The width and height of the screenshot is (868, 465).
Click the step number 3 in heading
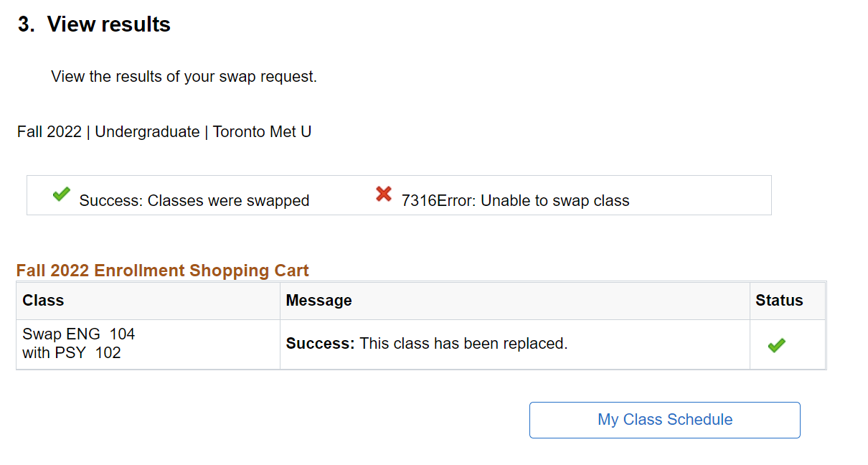[26, 24]
